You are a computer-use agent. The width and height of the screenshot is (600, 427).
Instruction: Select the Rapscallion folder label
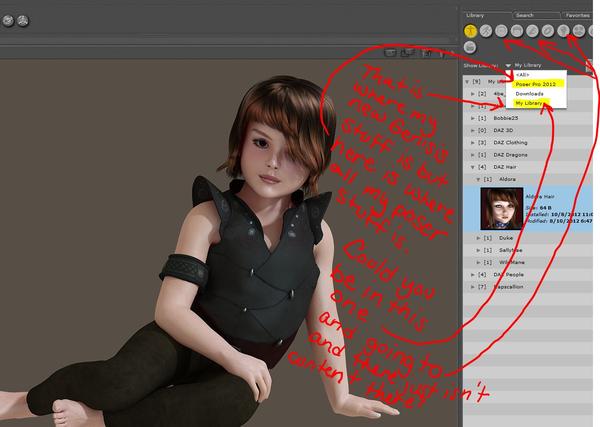coord(508,287)
